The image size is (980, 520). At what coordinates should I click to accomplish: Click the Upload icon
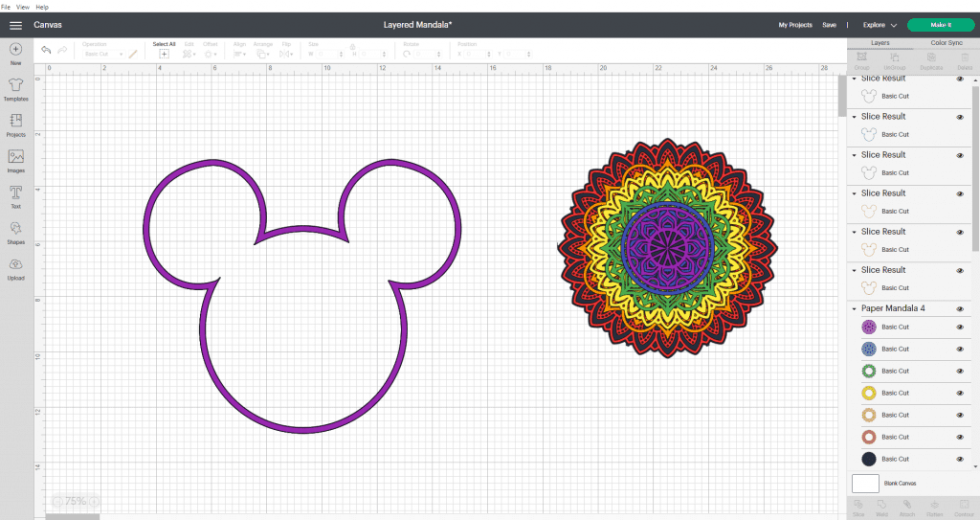click(15, 264)
